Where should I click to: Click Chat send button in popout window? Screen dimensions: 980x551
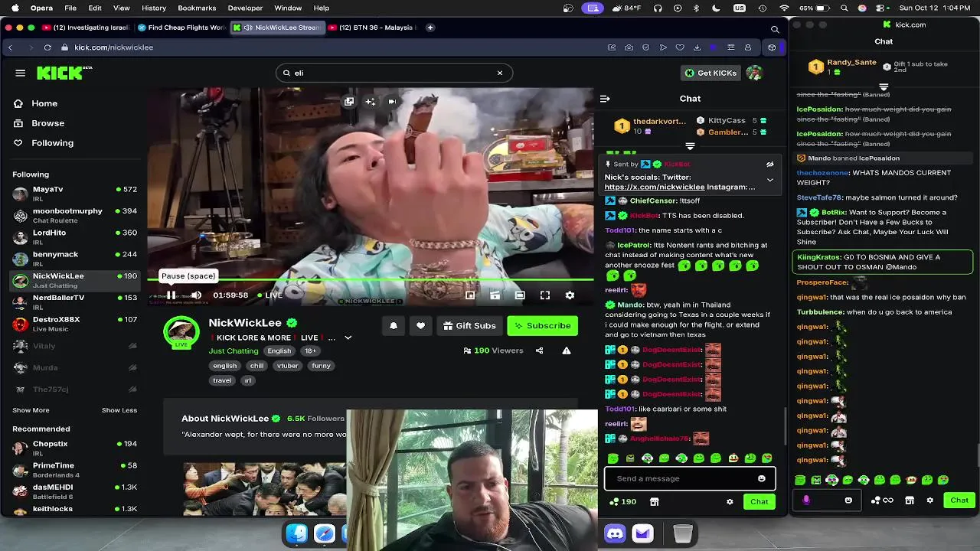(959, 500)
